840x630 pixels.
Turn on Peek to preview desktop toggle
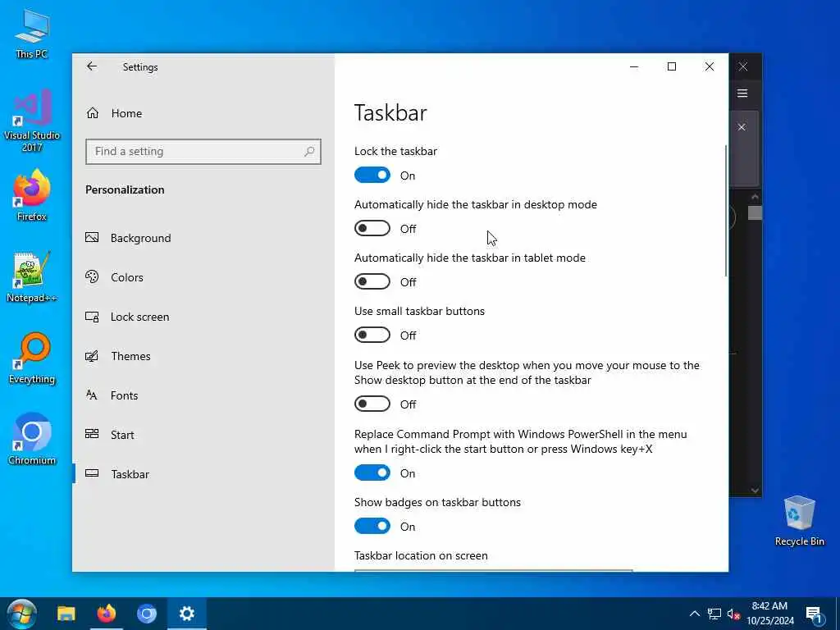tap(372, 404)
